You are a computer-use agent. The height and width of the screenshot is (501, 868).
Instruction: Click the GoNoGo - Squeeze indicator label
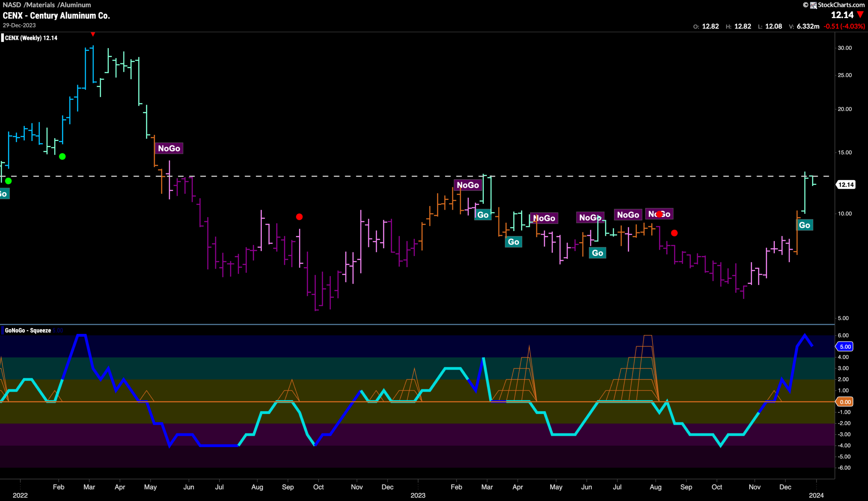tap(28, 330)
